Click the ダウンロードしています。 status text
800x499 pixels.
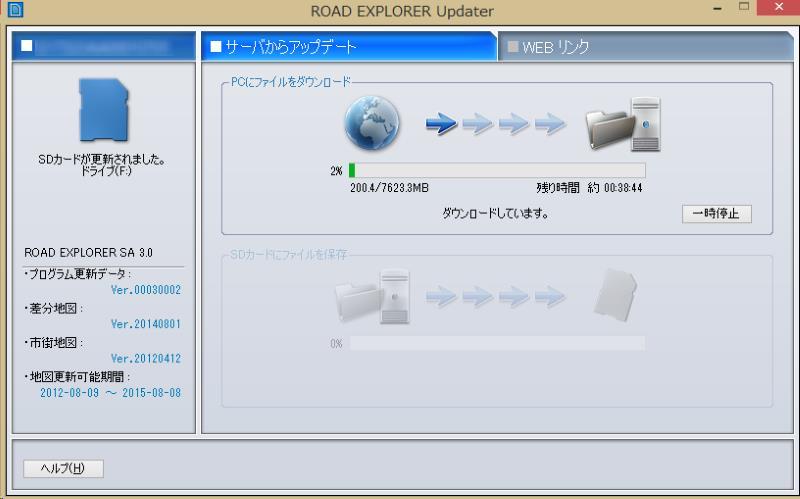495,213
